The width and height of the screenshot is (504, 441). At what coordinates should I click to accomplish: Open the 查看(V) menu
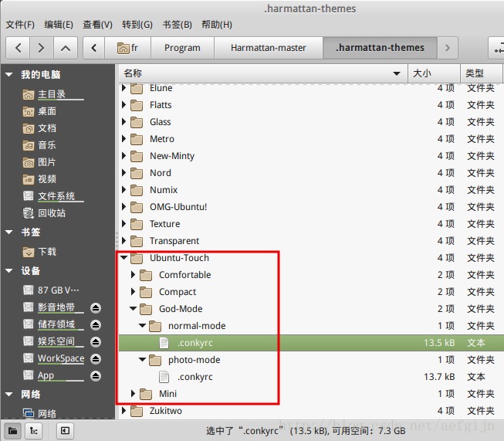pyautogui.click(x=97, y=25)
